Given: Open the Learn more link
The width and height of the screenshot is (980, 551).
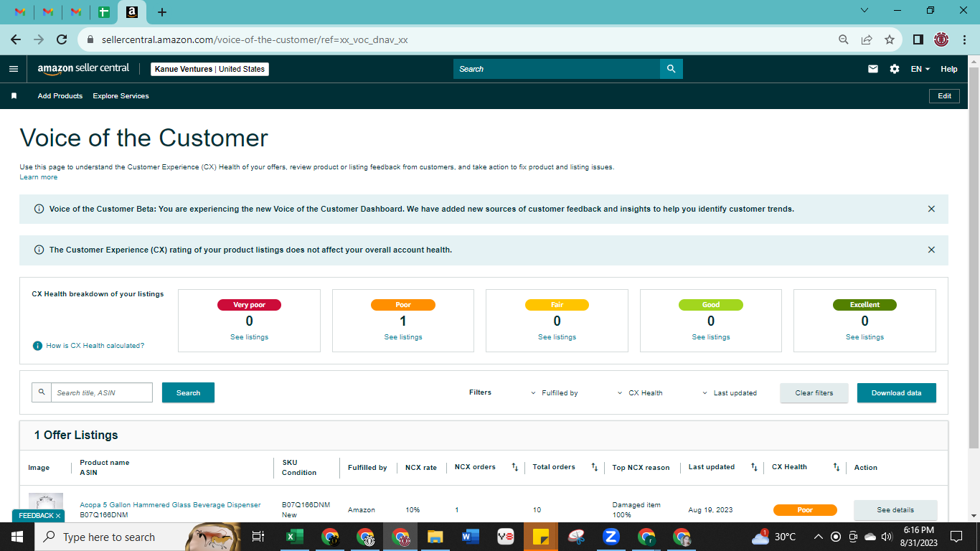Looking at the screenshot, I should (x=39, y=177).
